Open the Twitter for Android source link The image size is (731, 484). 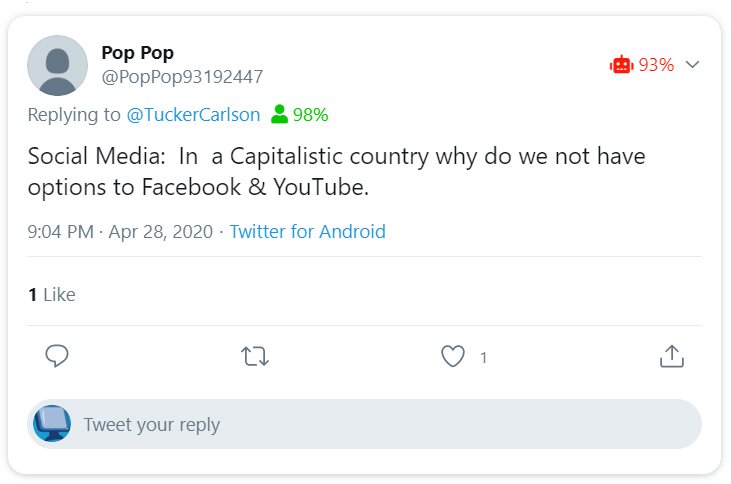307,232
